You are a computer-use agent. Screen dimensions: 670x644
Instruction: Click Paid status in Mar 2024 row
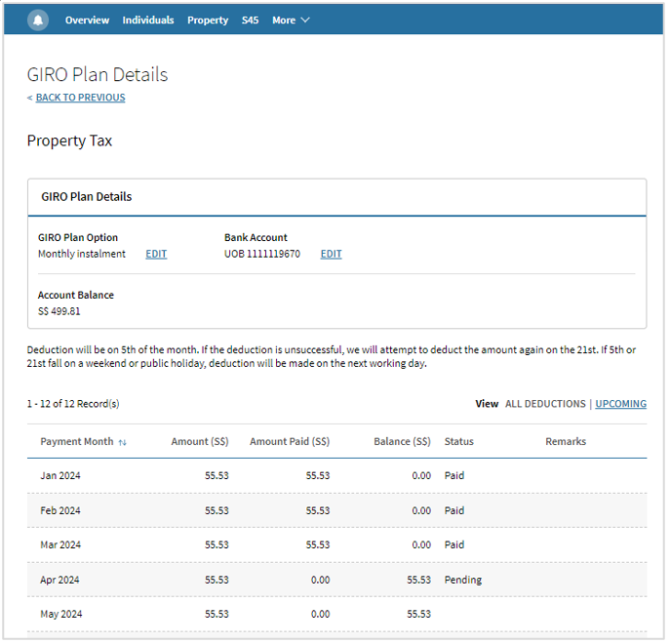454,545
